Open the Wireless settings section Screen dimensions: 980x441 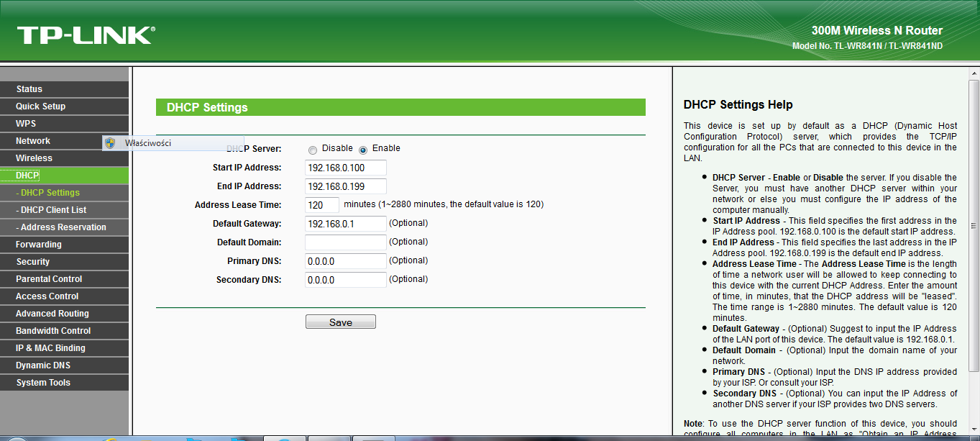[34, 158]
